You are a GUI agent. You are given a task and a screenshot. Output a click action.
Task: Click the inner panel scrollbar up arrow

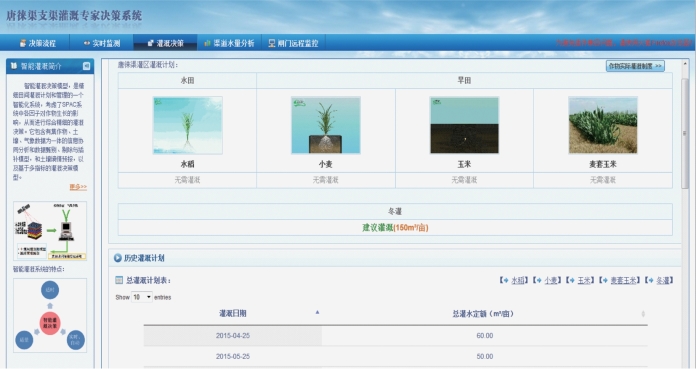[685, 64]
